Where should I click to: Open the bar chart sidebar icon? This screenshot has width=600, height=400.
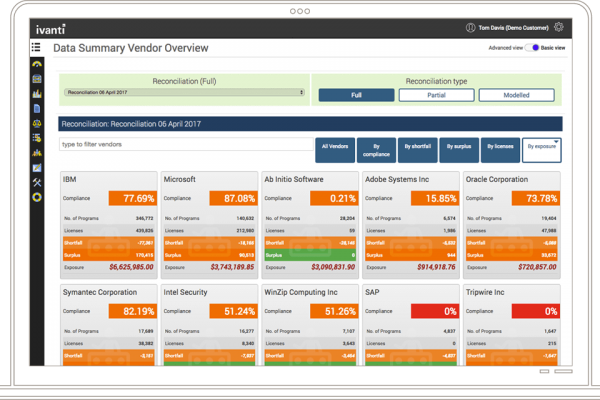click(37, 93)
